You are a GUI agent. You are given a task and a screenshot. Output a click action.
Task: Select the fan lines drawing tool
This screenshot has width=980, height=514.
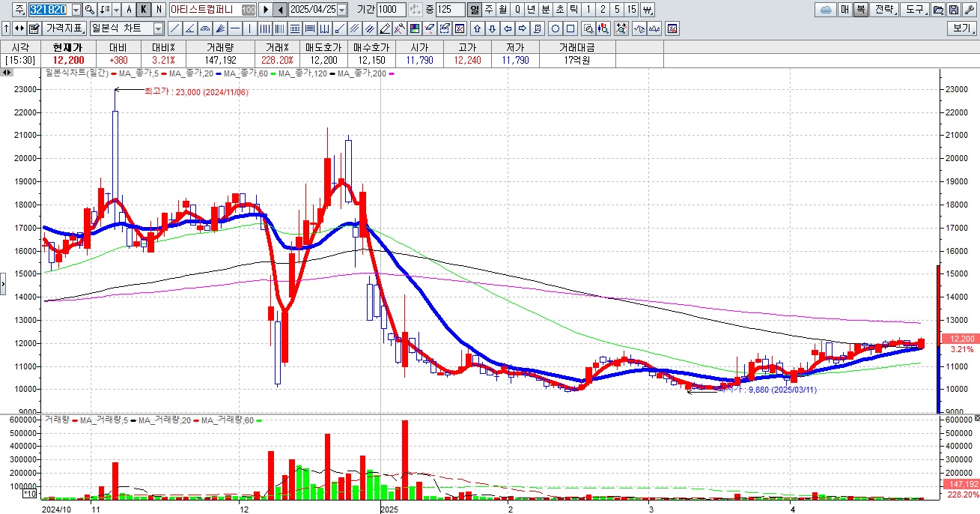coord(220,28)
